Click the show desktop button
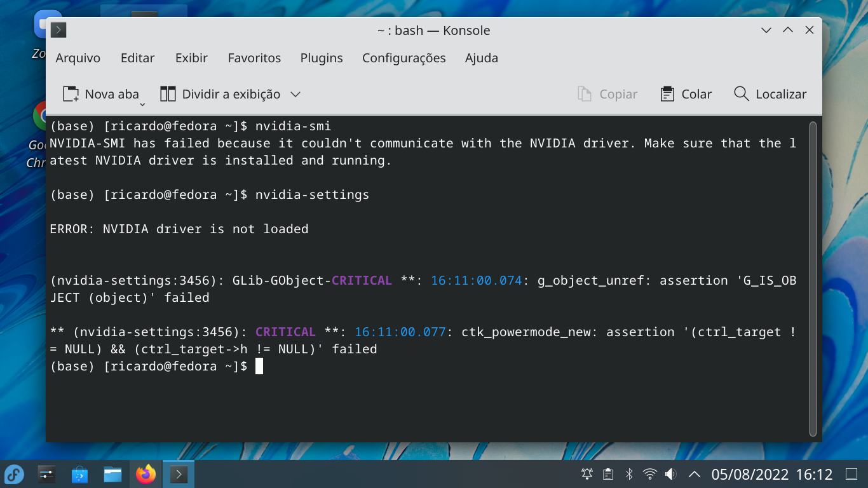This screenshot has height=488, width=868. click(851, 474)
